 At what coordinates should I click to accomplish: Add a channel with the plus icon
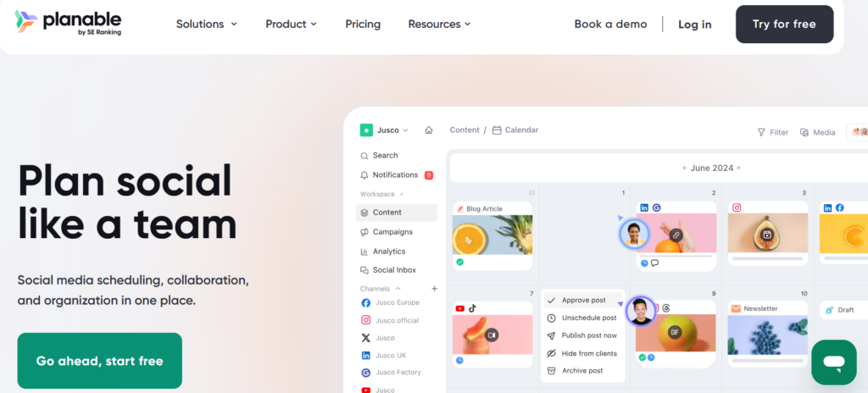tap(435, 288)
